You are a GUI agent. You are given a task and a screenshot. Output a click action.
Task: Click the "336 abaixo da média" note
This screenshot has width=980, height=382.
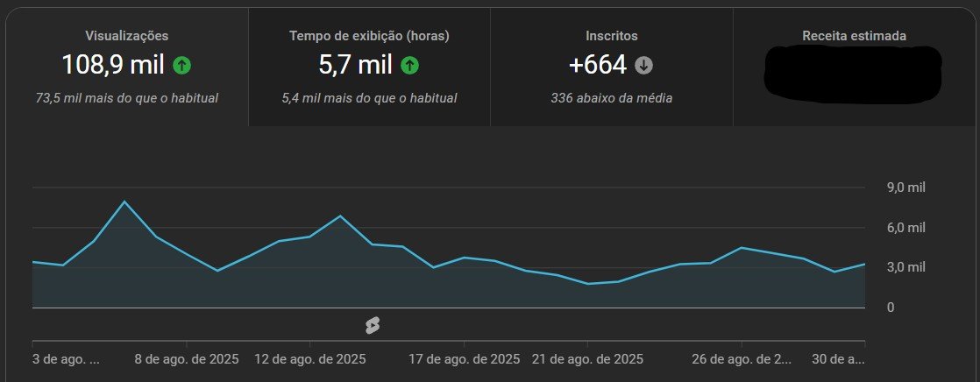(611, 98)
